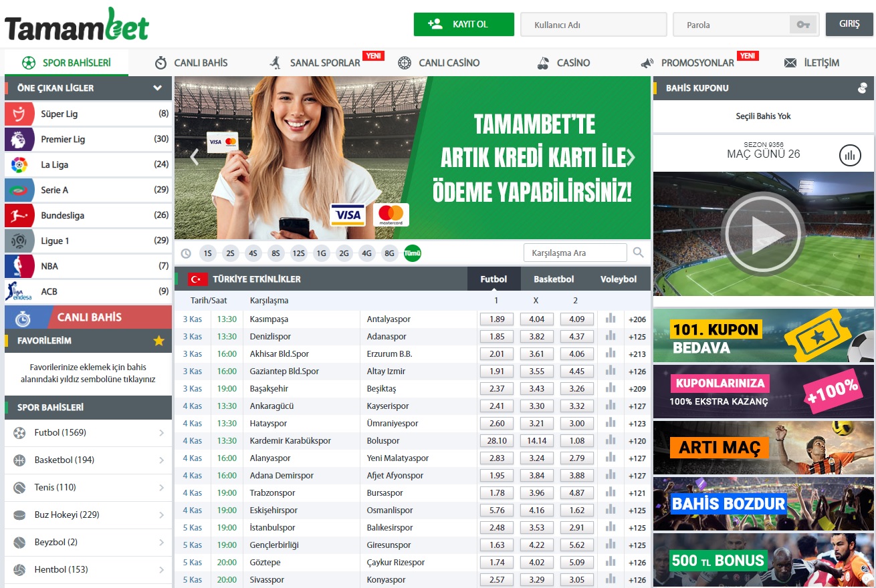The image size is (876, 588).
Task: Open statistics chart icon for Kasımpaşa match
Action: [611, 319]
